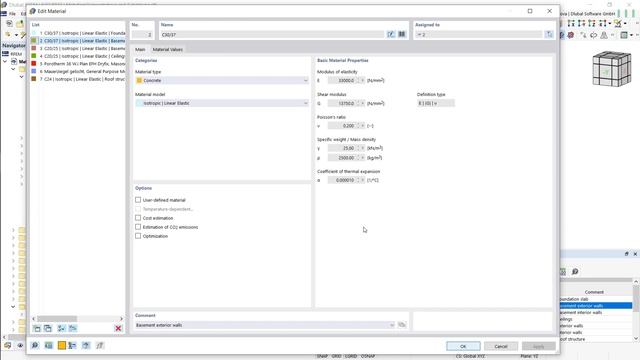Select material 7 C24 Roof structure in List
Screen dimensions: 640x360
(x=78, y=79)
